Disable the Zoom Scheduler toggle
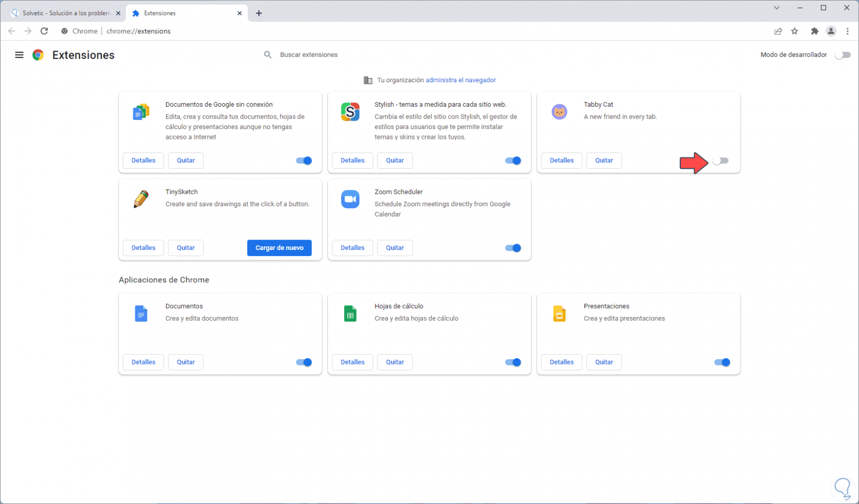The height and width of the screenshot is (504, 859). (x=513, y=248)
